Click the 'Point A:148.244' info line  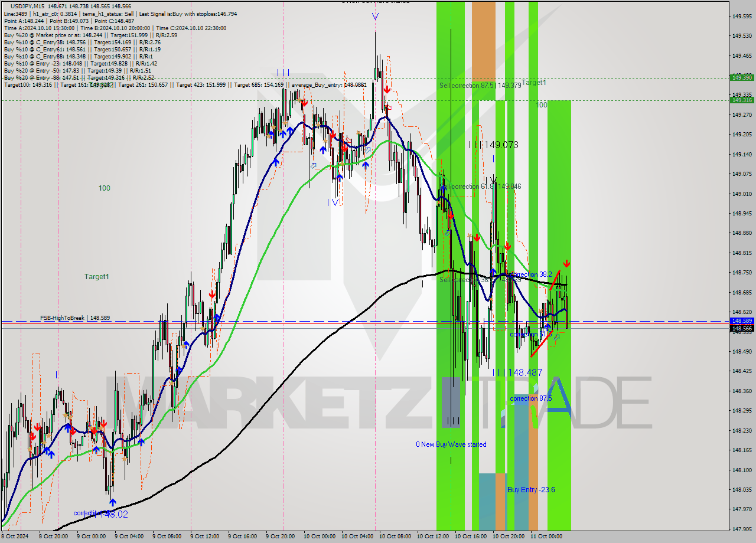click(70, 21)
